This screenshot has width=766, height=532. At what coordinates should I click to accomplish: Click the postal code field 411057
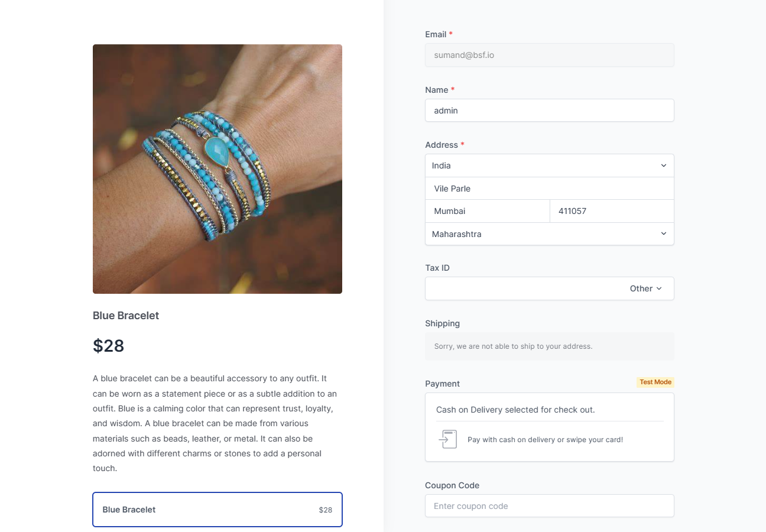(x=612, y=211)
